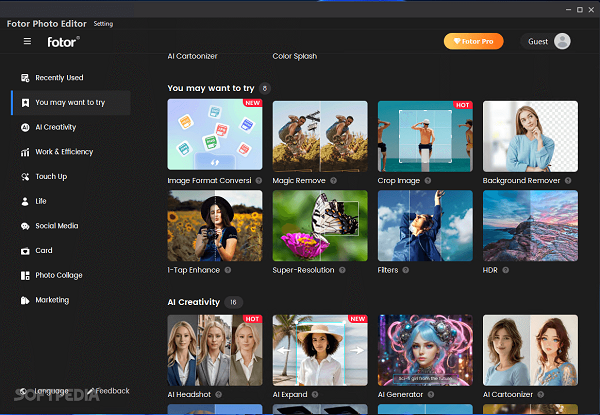600x415 pixels.
Task: Click the Feedback link
Action: [108, 391]
